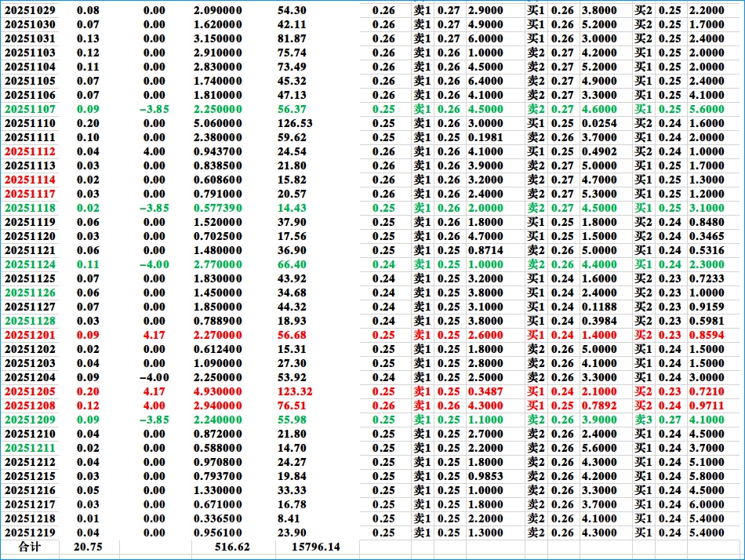Click the amount 20.57 in row 20251117
The image size is (745, 560).
[292, 194]
